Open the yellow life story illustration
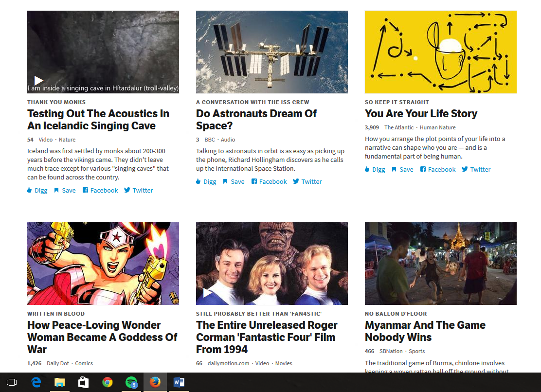This screenshot has height=392, width=541. [441, 52]
